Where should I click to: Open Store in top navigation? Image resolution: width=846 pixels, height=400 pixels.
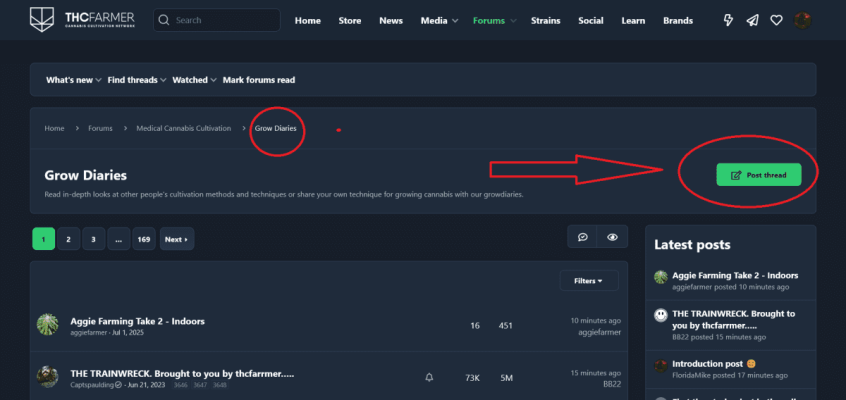[350, 21]
